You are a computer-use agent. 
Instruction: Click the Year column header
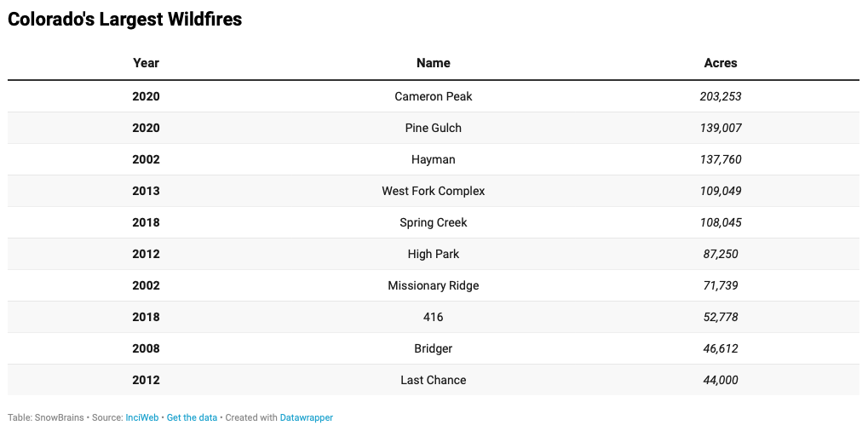click(x=147, y=63)
